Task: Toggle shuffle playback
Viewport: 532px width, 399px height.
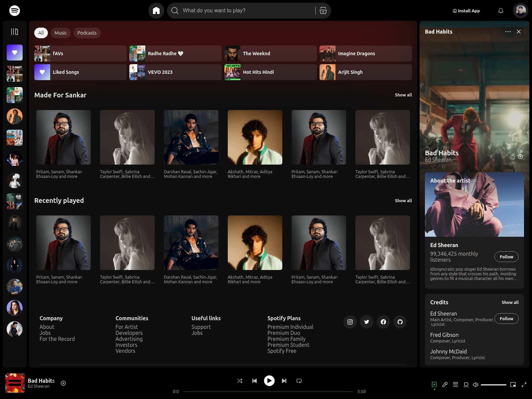Action: (x=240, y=381)
